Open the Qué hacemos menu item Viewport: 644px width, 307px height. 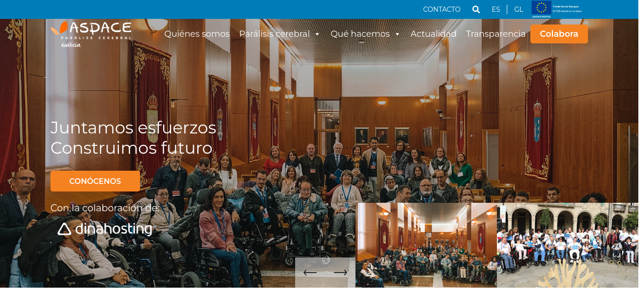pyautogui.click(x=360, y=34)
